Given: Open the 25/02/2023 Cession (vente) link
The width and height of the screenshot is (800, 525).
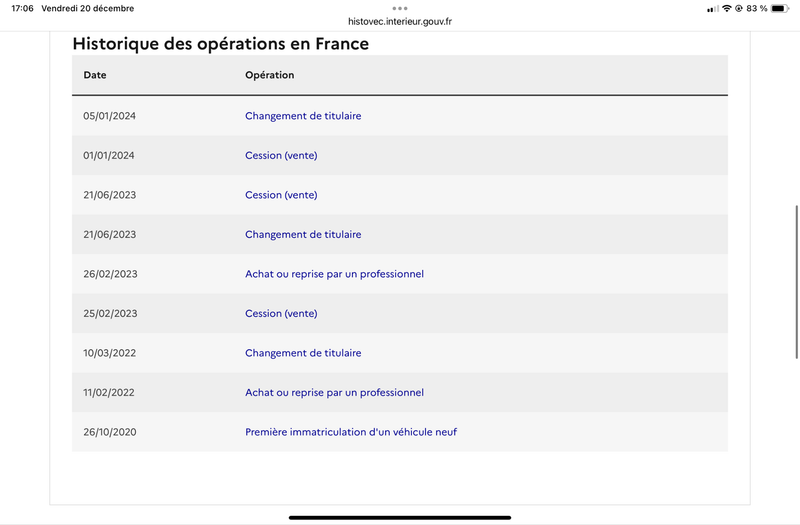Looking at the screenshot, I should click(x=281, y=313).
